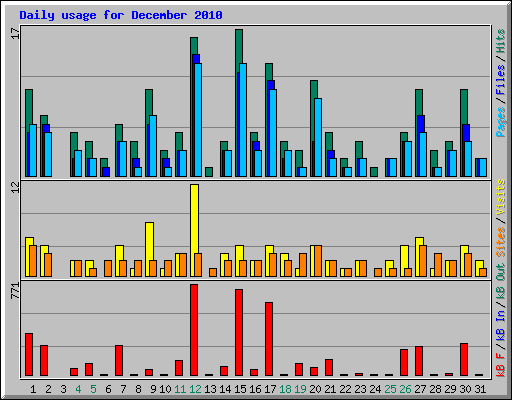
Task: Click day label 20 on the x-axis
Action: coord(315,389)
